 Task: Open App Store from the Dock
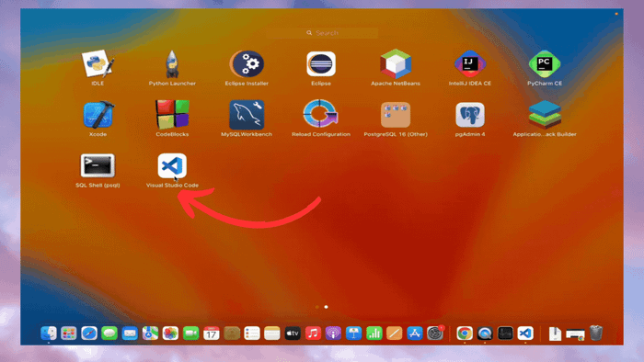click(415, 334)
